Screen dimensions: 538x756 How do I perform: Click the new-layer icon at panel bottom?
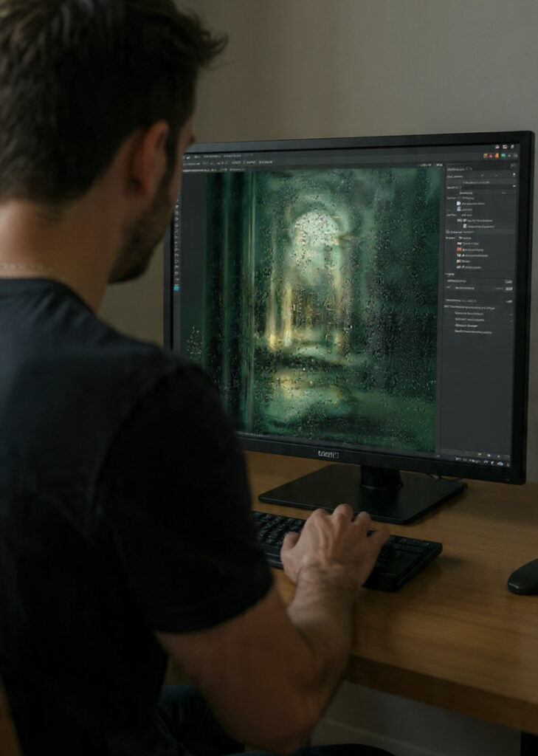tap(498, 463)
